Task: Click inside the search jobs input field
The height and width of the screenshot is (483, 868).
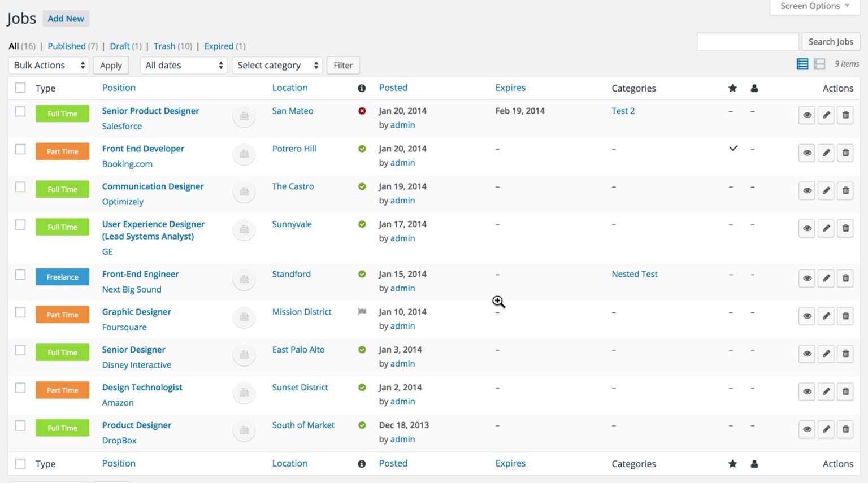Action: point(747,41)
